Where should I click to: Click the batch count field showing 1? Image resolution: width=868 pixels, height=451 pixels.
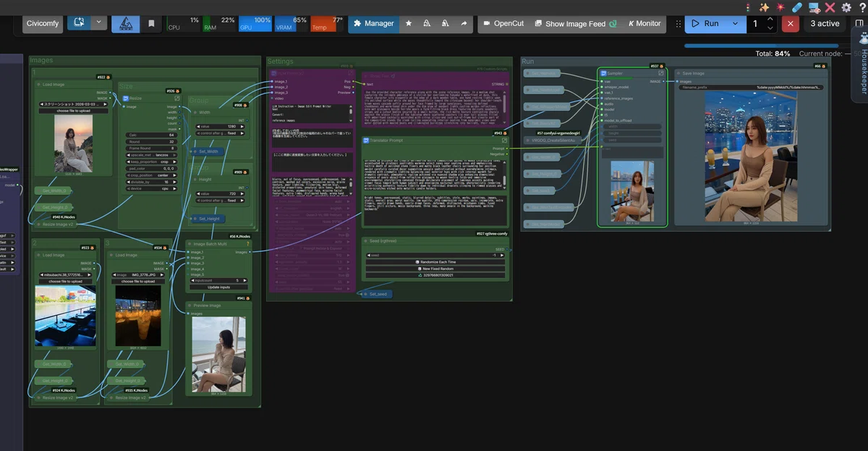tap(756, 23)
